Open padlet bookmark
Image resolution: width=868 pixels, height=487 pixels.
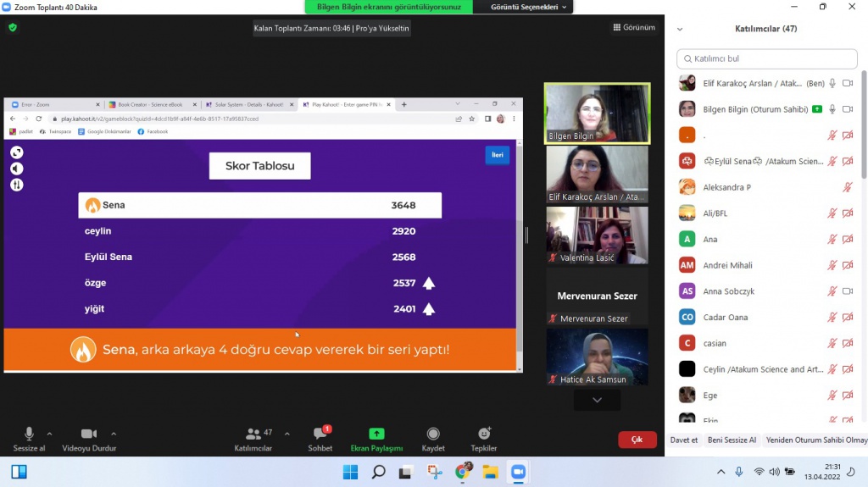(21, 132)
